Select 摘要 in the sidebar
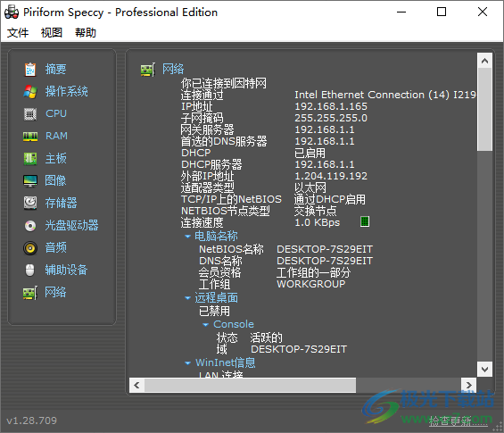504x433 pixels. click(x=55, y=70)
